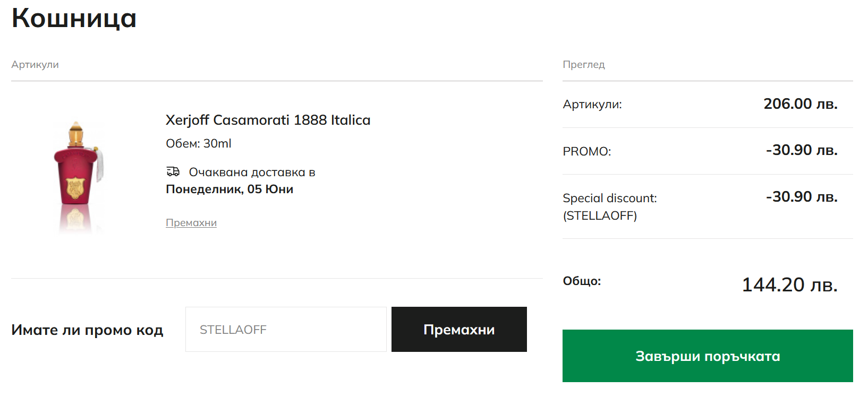Click delivery date Понеделник, 05 Юни
The width and height of the screenshot is (868, 397).
click(229, 189)
